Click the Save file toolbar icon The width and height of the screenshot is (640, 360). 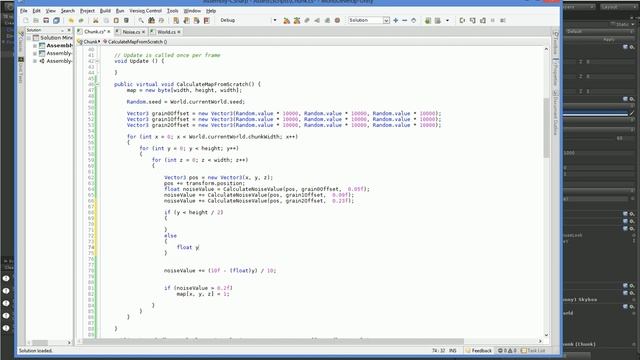tap(46, 20)
